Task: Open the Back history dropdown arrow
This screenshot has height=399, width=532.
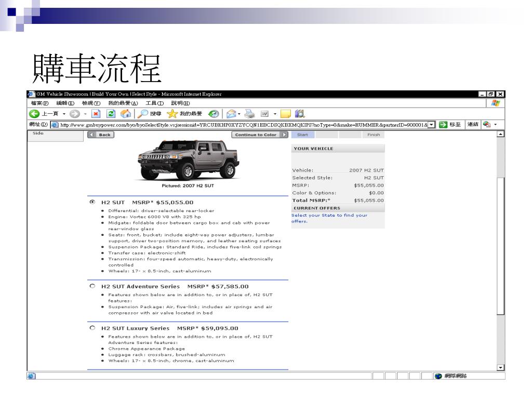Action: (x=64, y=114)
